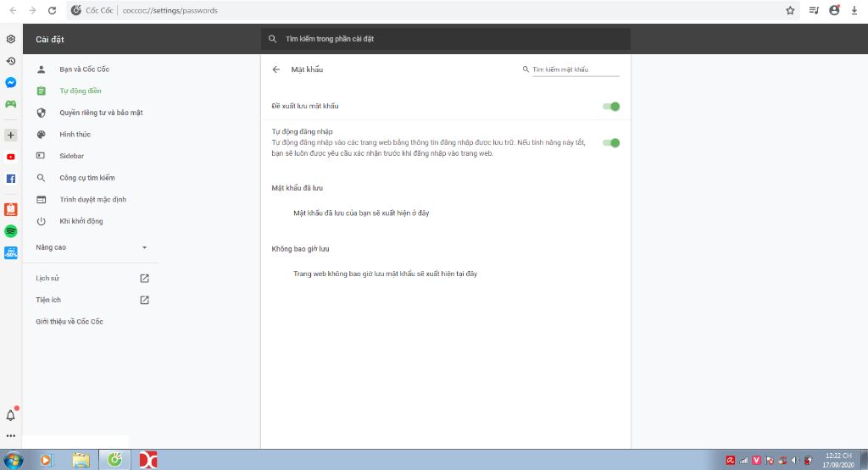The height and width of the screenshot is (470, 868).
Task: Click the Mật khẩu đã lưu heading
Action: [x=298, y=188]
